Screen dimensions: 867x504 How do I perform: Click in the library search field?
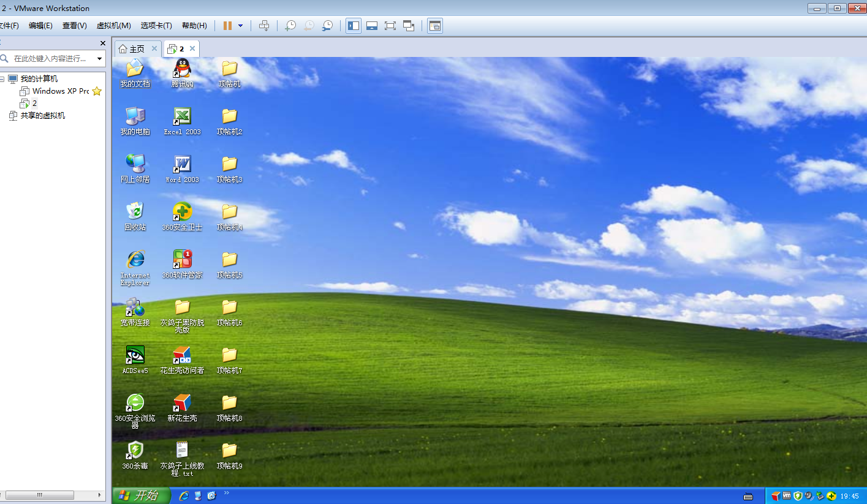tap(52, 59)
